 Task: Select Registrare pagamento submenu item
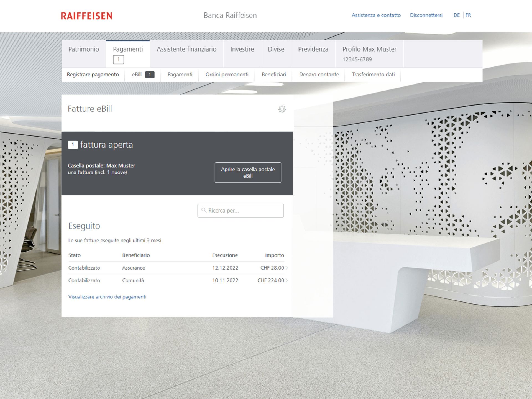[x=93, y=75]
